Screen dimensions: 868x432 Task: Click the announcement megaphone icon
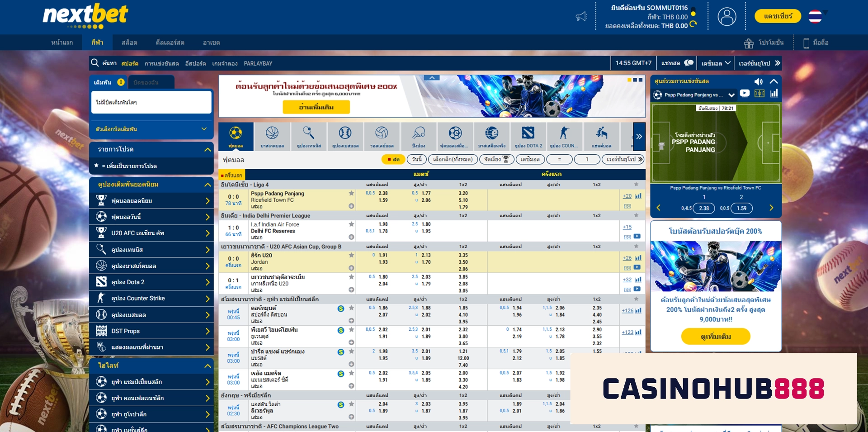[x=581, y=17]
